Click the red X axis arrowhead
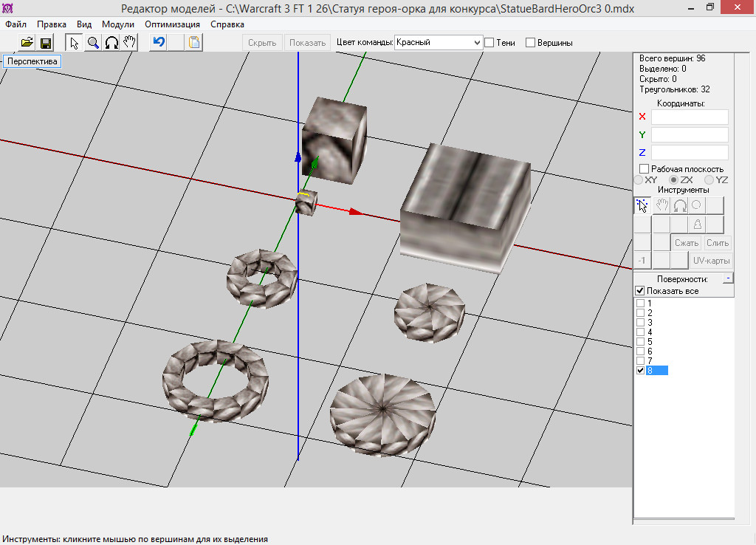The width and height of the screenshot is (756, 545). coord(356,211)
